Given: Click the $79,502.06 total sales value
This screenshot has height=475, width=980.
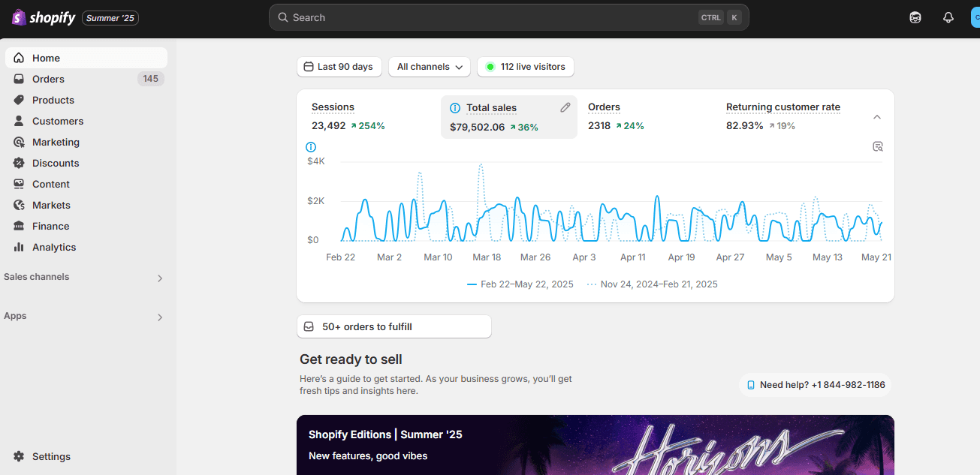Looking at the screenshot, I should [478, 128].
